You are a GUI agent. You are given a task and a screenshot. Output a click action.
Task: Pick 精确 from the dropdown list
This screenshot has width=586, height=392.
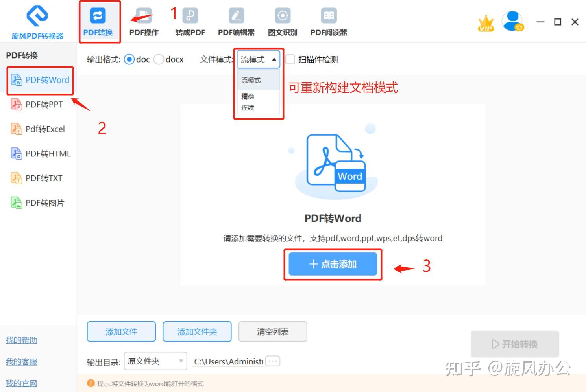(258, 96)
